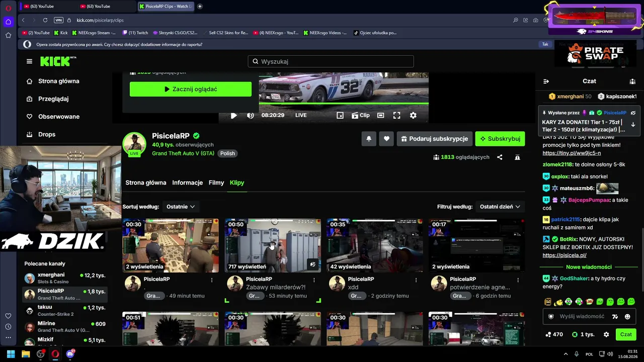Enter fullscreen in the video player
This screenshot has width=644, height=362.
point(396,115)
